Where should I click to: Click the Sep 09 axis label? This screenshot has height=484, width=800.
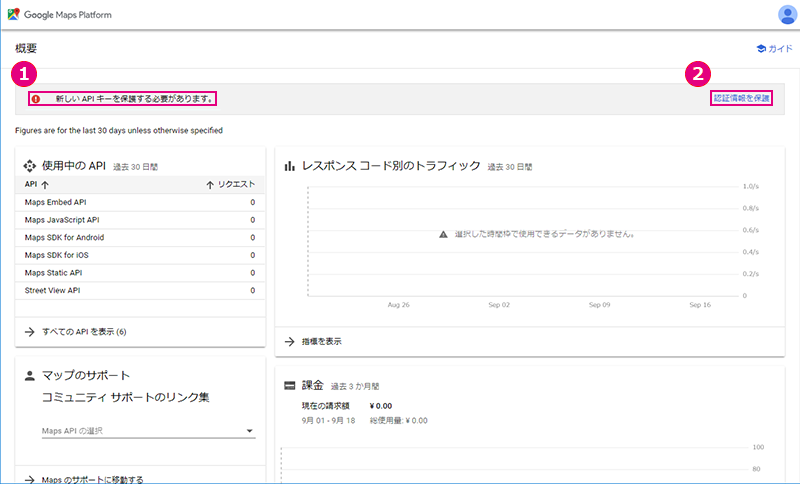pyautogui.click(x=599, y=305)
